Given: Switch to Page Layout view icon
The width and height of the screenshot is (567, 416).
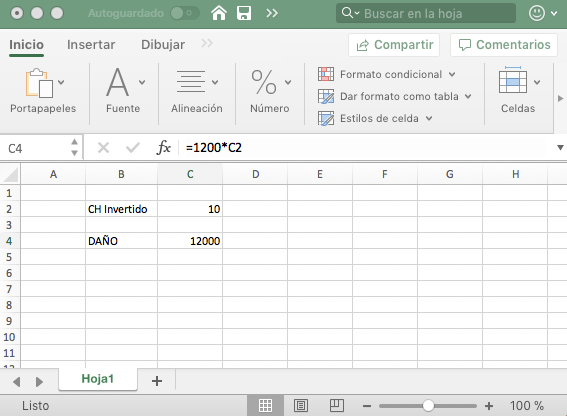Looking at the screenshot, I should tap(301, 406).
